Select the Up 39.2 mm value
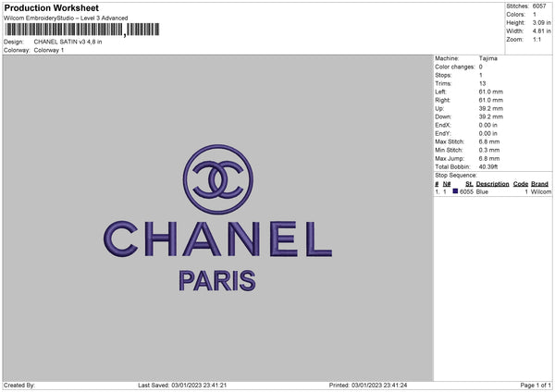The width and height of the screenshot is (555, 392). (491, 108)
